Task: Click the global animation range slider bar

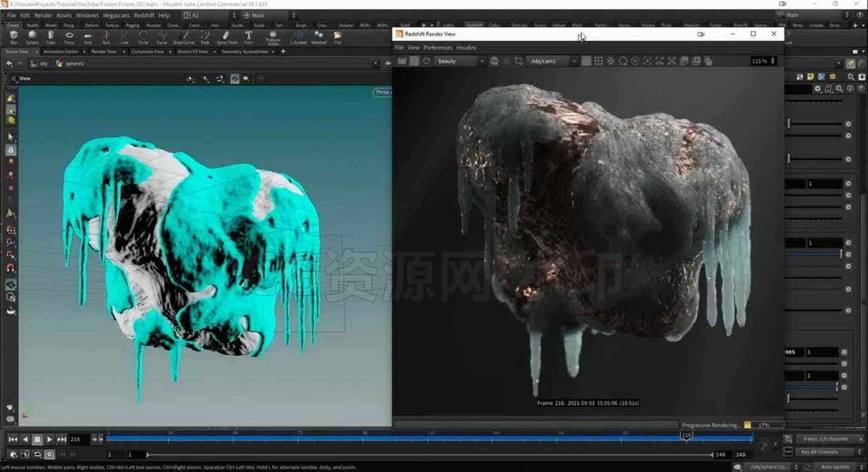Action: (430, 454)
